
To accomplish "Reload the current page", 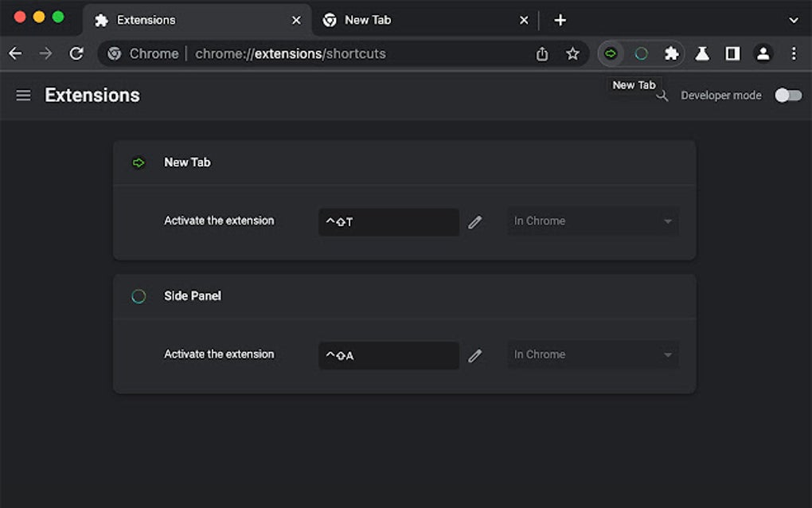I will pyautogui.click(x=76, y=53).
